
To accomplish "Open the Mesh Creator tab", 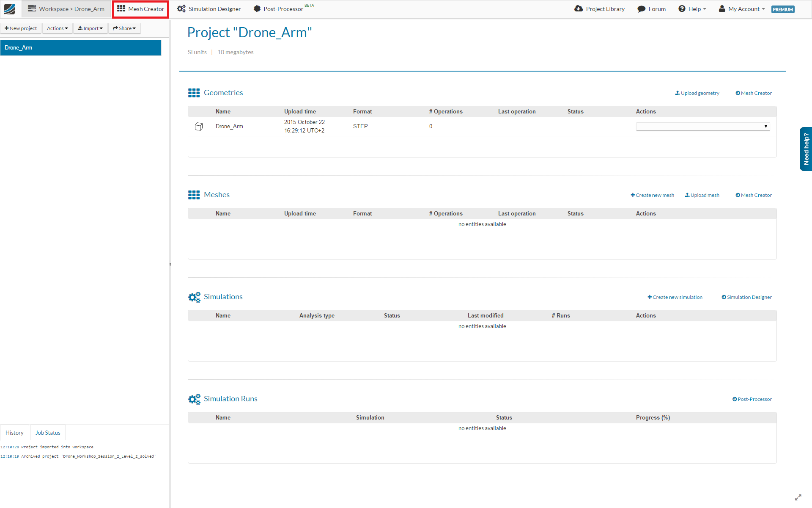I will pyautogui.click(x=141, y=9).
